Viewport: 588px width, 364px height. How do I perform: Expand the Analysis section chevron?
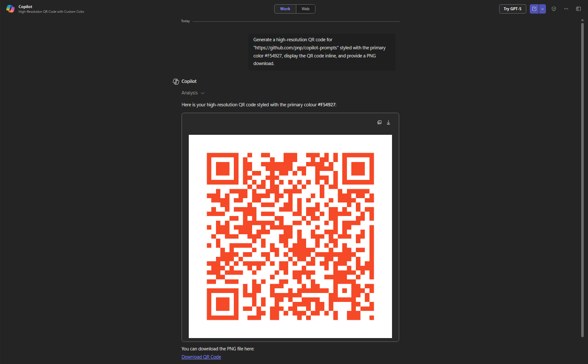(203, 93)
